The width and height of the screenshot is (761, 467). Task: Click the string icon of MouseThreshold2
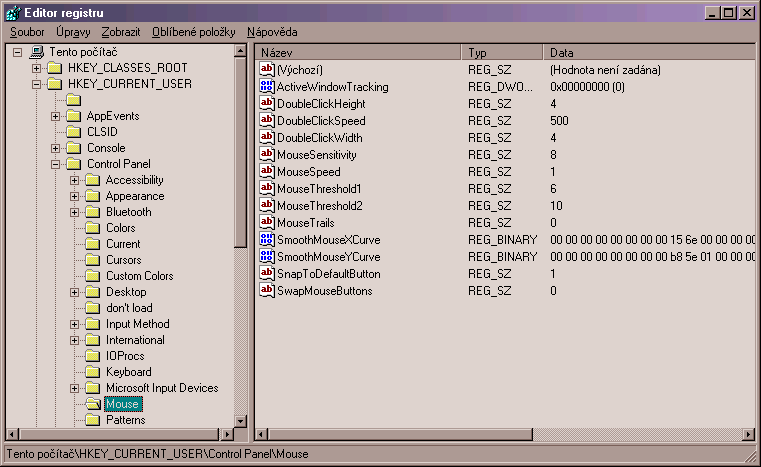coord(267,205)
